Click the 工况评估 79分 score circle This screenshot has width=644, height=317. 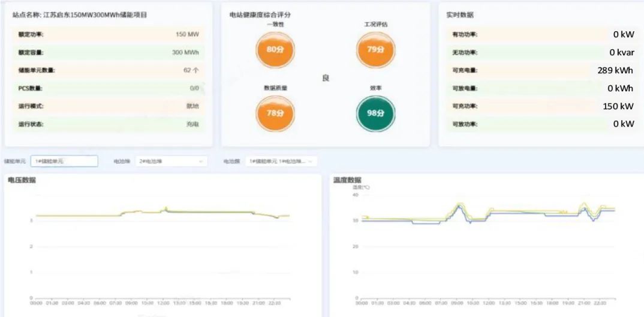[375, 50]
